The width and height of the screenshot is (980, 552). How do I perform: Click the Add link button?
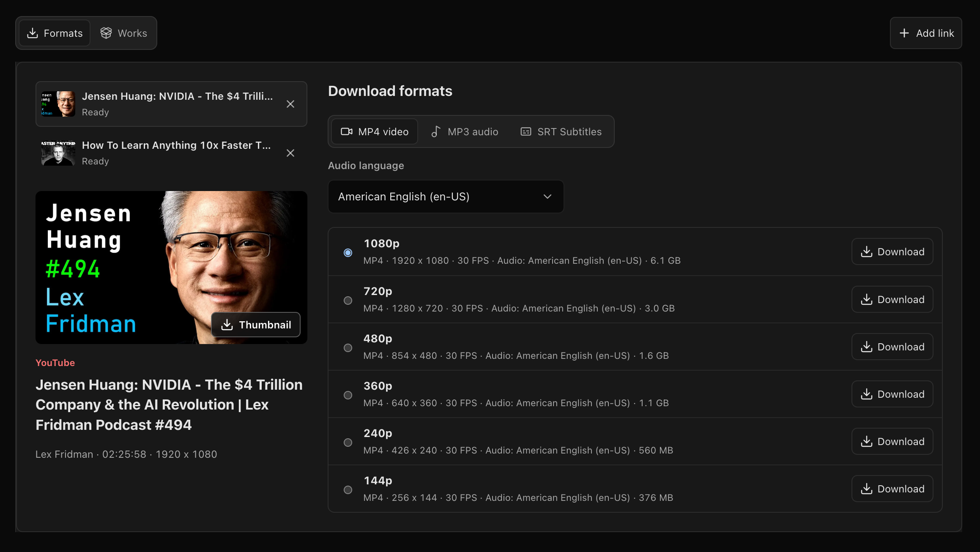click(x=926, y=33)
